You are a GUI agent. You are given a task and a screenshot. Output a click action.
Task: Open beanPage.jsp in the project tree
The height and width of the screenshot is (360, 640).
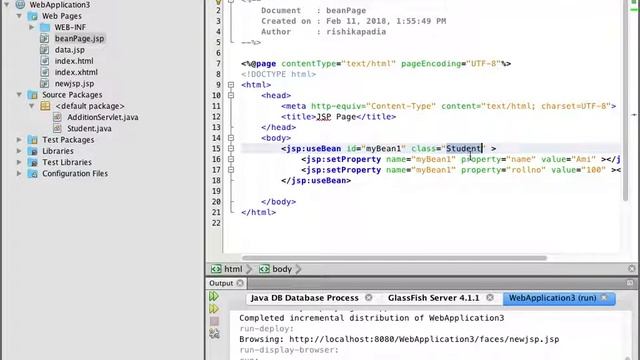point(79,39)
